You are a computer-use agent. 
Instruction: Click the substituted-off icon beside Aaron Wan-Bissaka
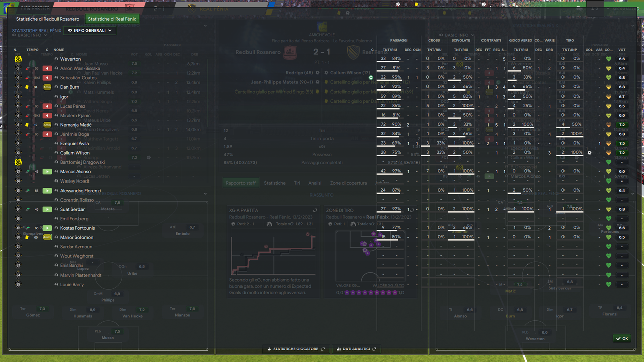[28, 68]
